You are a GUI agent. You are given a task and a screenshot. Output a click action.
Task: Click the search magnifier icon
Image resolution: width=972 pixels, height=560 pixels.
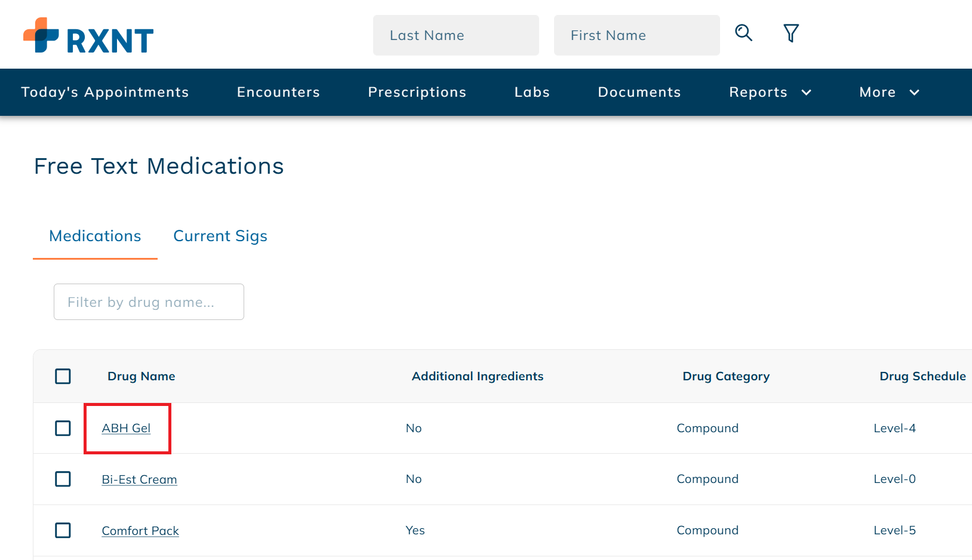(x=743, y=33)
